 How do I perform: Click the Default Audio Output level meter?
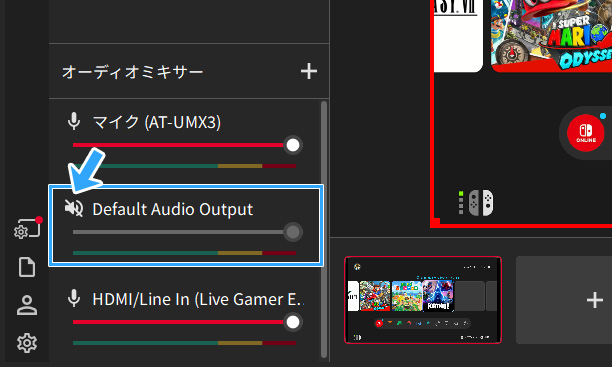[184, 253]
